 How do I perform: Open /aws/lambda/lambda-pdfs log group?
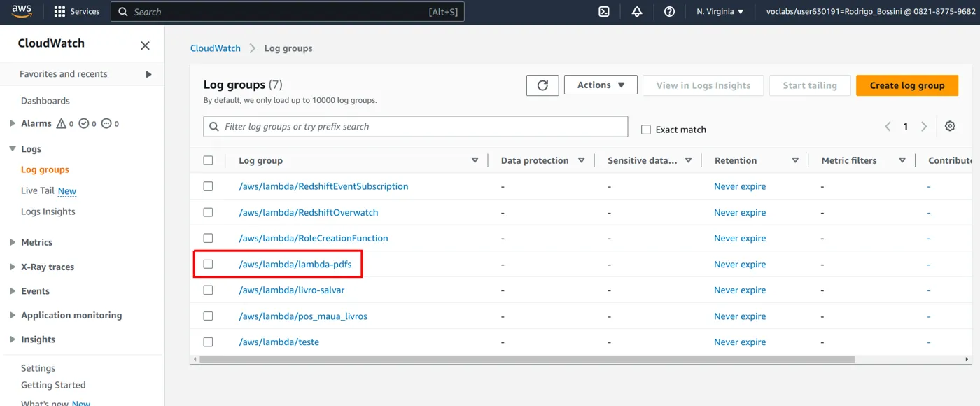pyautogui.click(x=295, y=264)
